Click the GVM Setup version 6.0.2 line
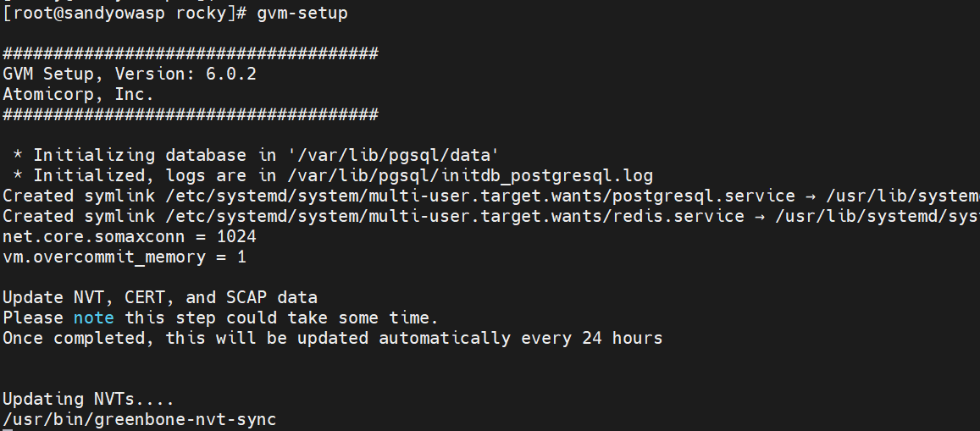Image resolution: width=980 pixels, height=431 pixels. 130,74
